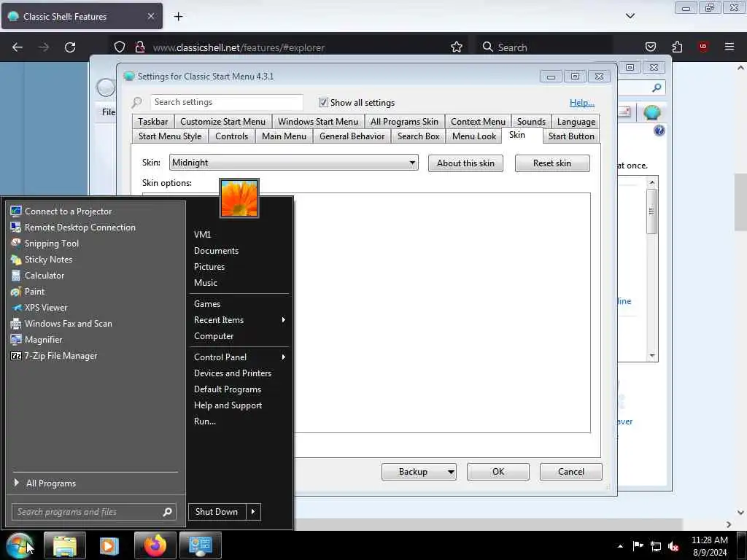Open the Context Menu tab
This screenshot has width=747, height=560.
point(478,122)
